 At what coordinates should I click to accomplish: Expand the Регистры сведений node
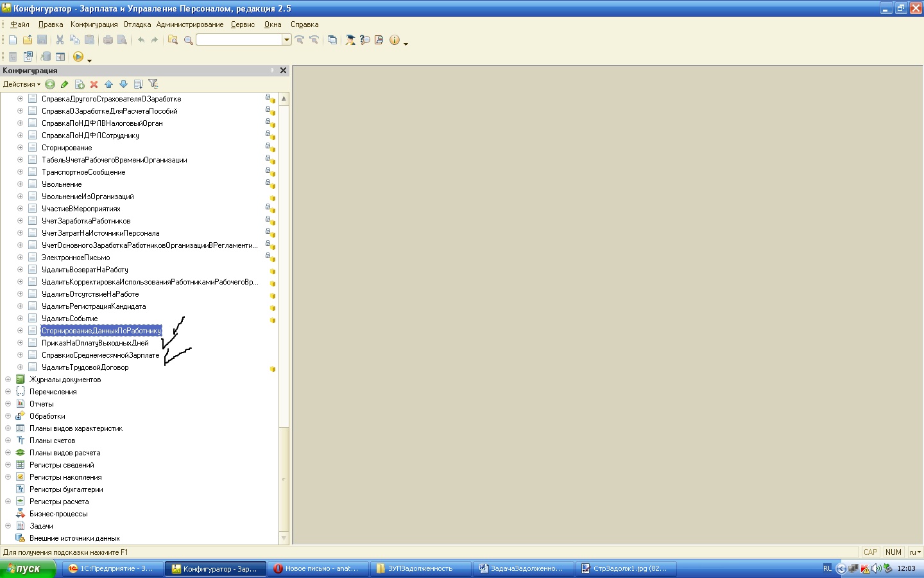tap(8, 465)
